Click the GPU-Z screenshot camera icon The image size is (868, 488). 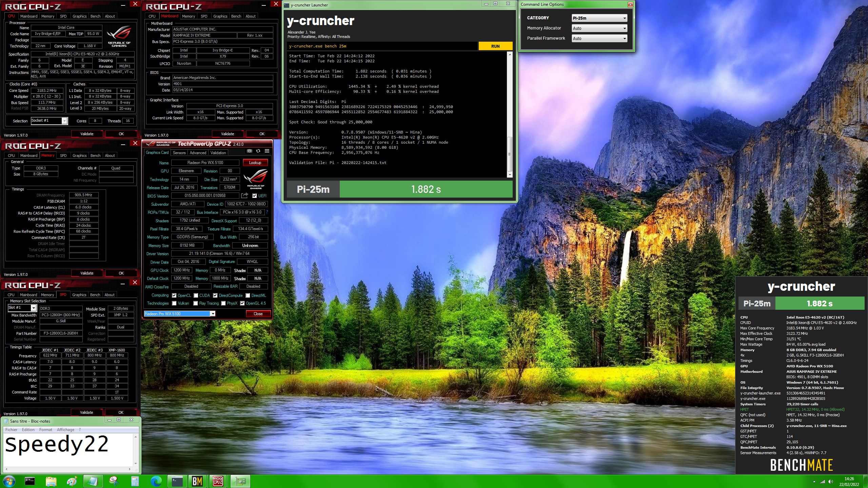[250, 151]
